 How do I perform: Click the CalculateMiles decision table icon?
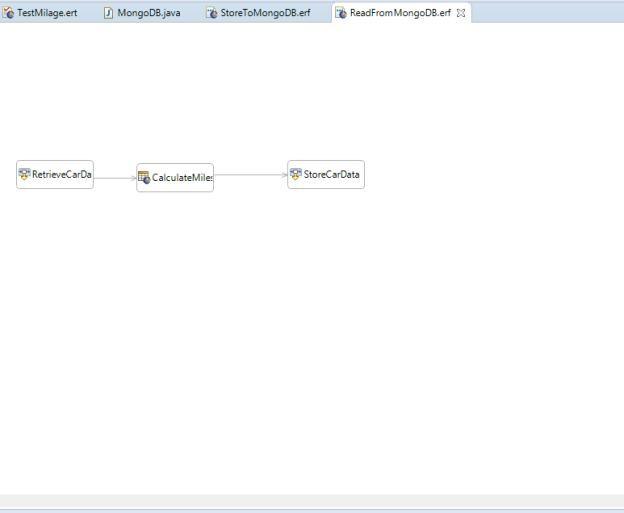tap(144, 177)
